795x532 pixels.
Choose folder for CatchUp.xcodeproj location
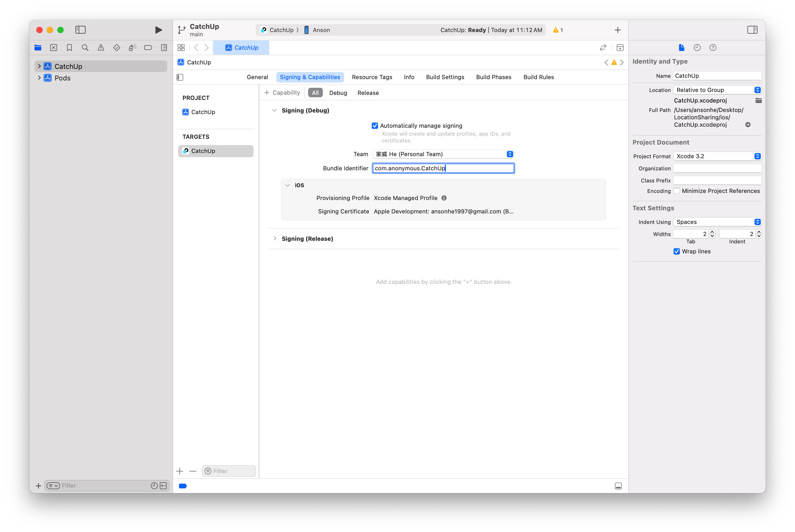tap(758, 100)
